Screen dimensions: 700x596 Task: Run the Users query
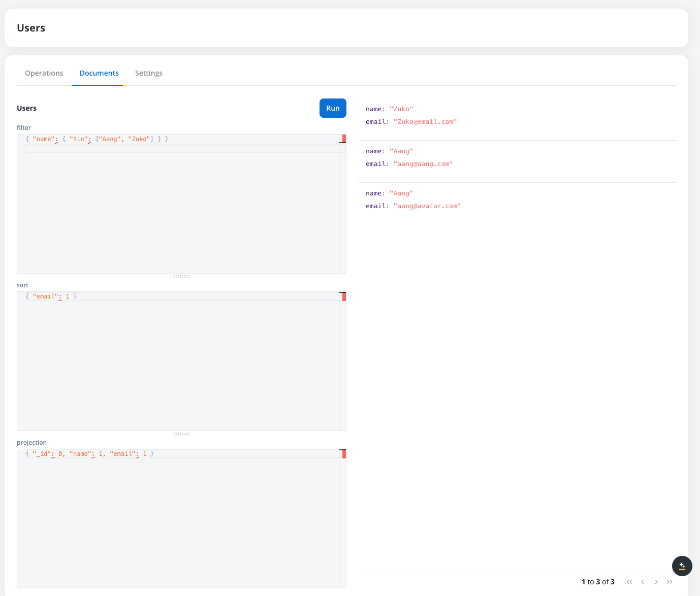333,108
